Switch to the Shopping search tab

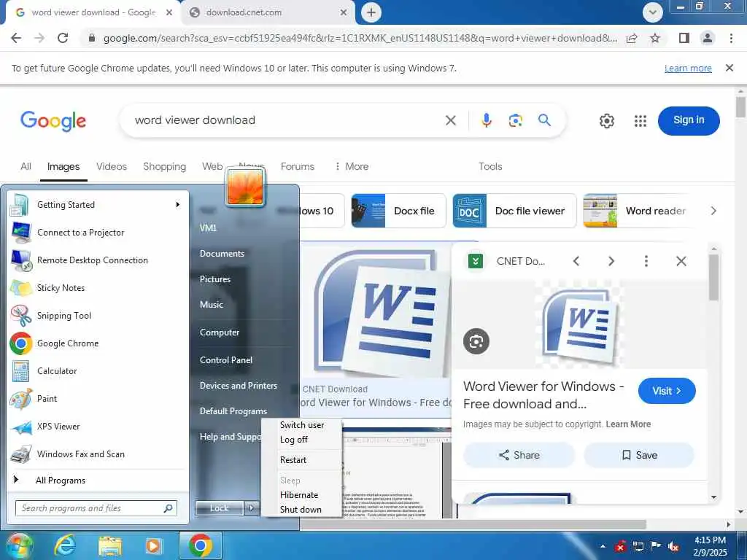tap(164, 166)
